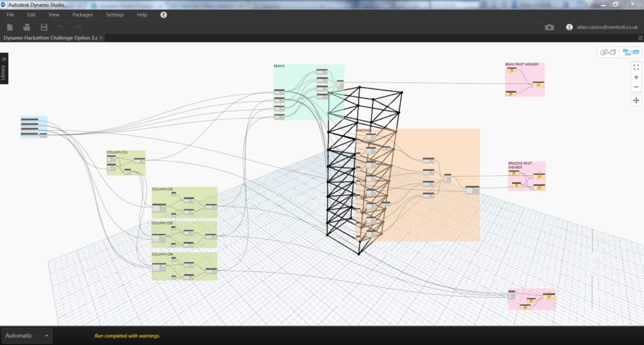Switch to background 3D preview navigation
This screenshot has height=345, width=644.
[x=608, y=52]
